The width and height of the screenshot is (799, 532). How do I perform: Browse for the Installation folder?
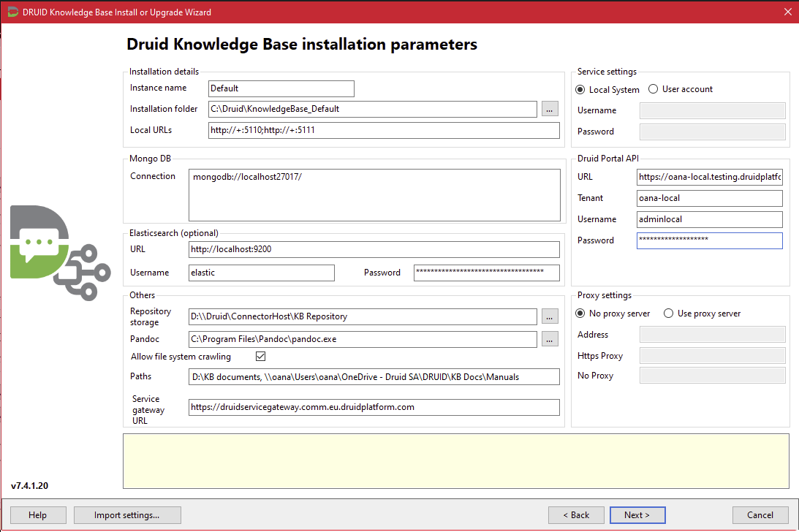pyautogui.click(x=550, y=109)
